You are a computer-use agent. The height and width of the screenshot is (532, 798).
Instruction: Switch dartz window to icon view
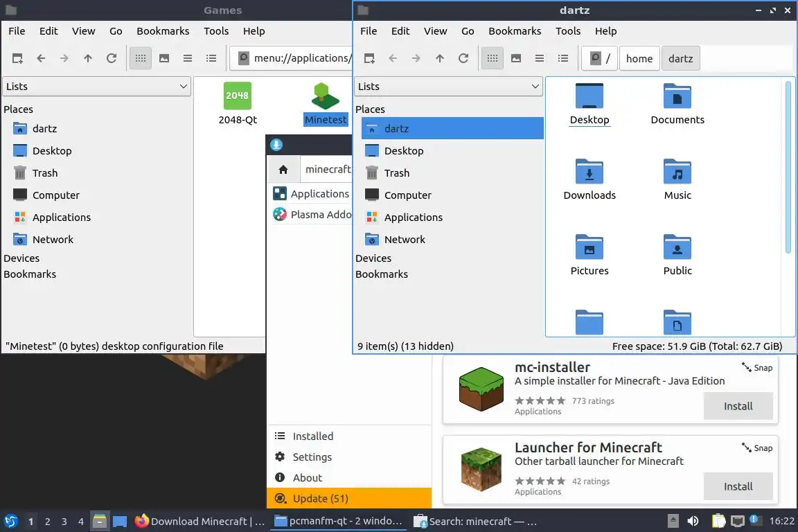point(492,58)
